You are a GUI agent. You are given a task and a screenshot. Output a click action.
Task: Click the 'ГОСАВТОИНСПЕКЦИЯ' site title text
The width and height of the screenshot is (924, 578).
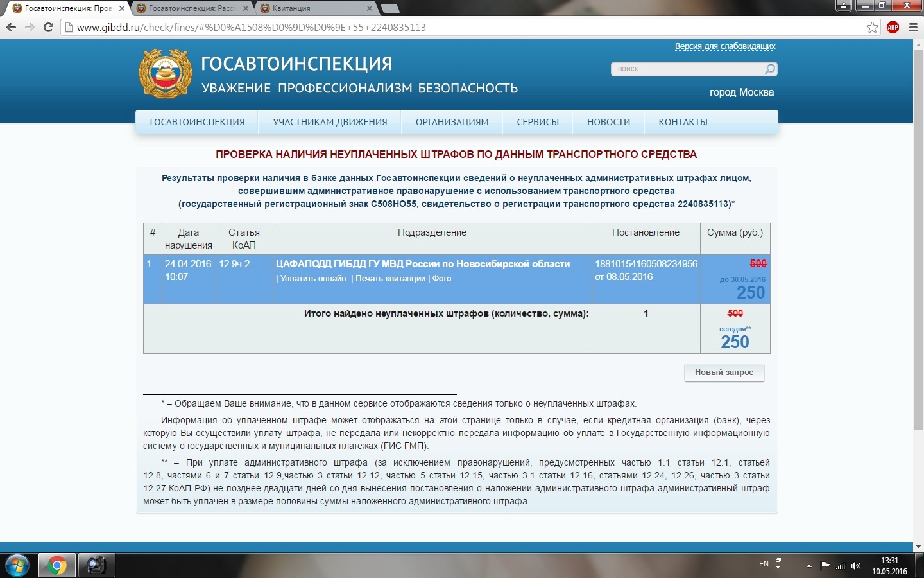pos(296,64)
